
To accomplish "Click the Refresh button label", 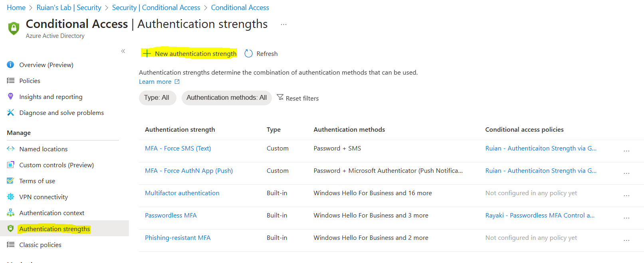I will coord(267,53).
